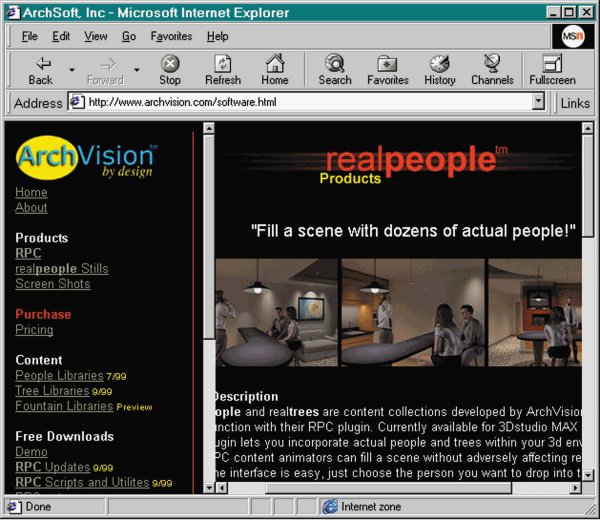Click the Free Downloads heading text

(x=65, y=437)
